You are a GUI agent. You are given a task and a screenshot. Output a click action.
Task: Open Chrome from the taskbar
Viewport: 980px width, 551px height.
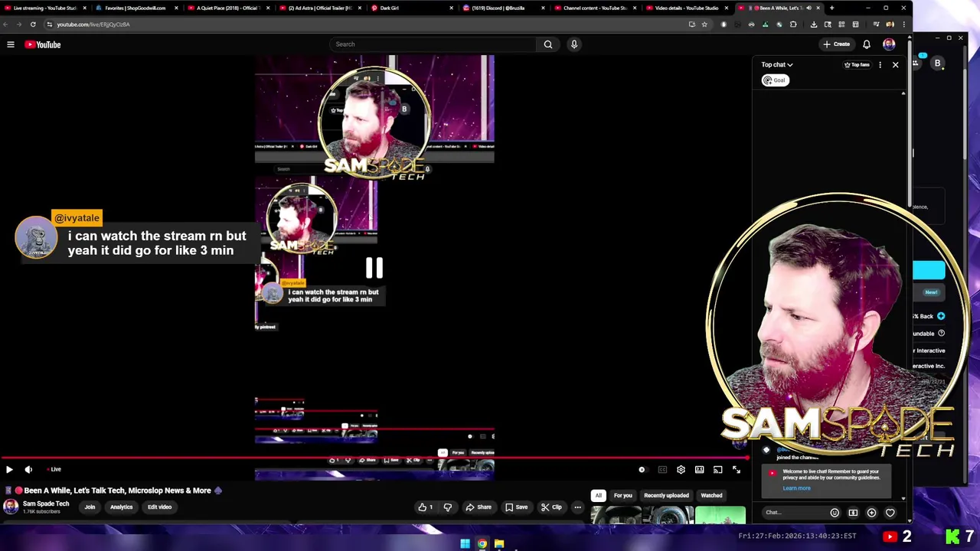click(482, 544)
